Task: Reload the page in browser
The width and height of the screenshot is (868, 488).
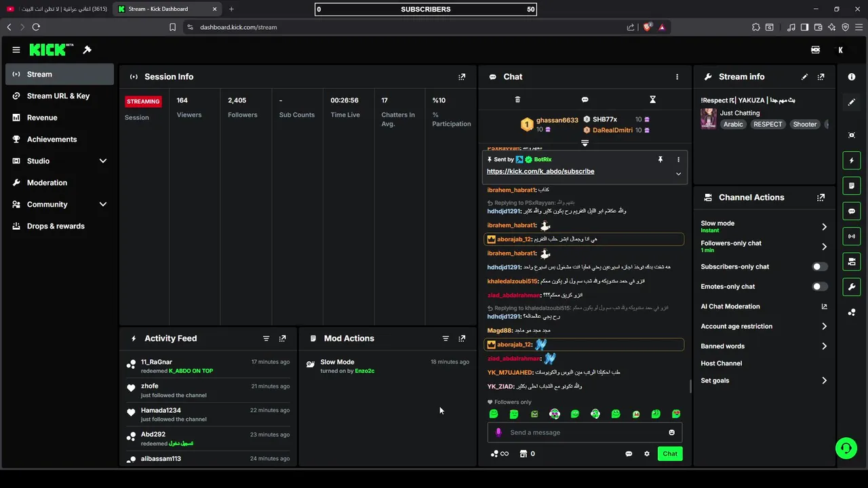Action: click(x=36, y=27)
